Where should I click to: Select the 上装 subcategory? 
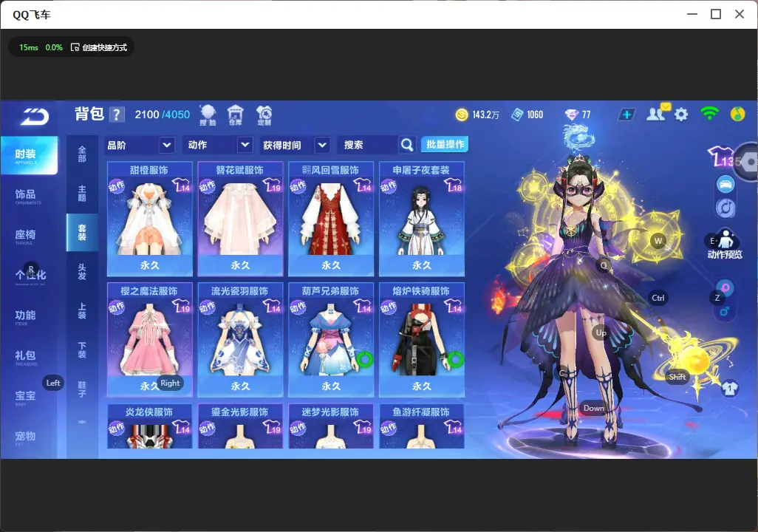pyautogui.click(x=82, y=311)
